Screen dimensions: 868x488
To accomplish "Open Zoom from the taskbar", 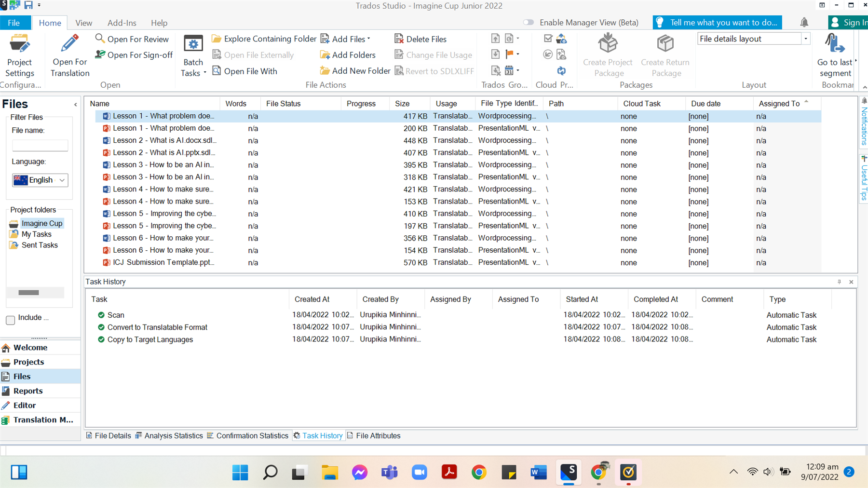I will [x=419, y=472].
